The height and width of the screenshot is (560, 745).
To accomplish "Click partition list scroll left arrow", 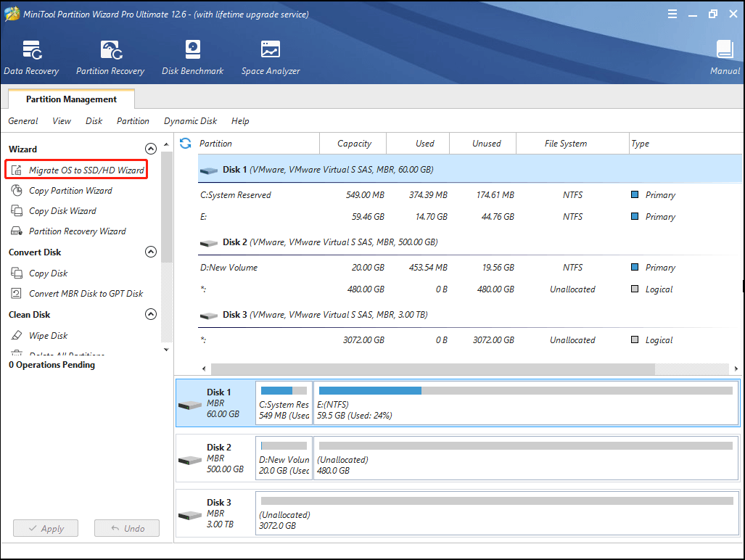I will click(204, 368).
